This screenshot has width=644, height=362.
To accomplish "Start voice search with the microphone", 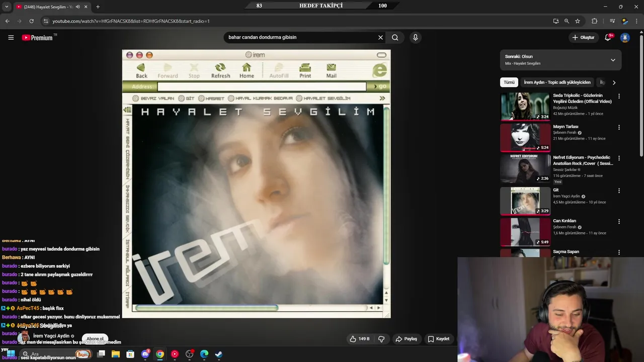I will [x=415, y=37].
